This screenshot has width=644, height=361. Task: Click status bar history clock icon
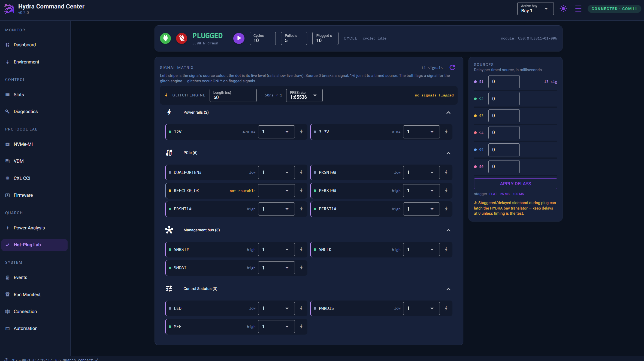[x=6, y=359]
